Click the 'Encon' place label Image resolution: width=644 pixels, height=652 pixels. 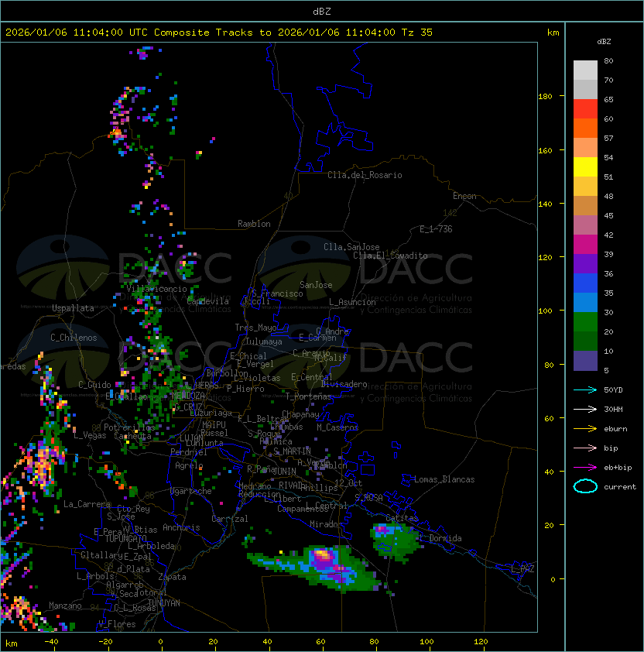[464, 196]
